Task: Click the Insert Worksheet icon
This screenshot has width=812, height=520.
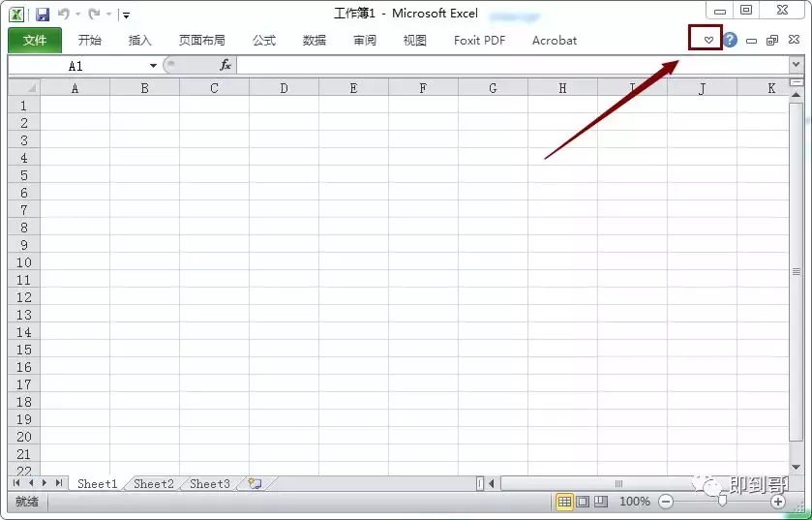Action: pos(256,484)
